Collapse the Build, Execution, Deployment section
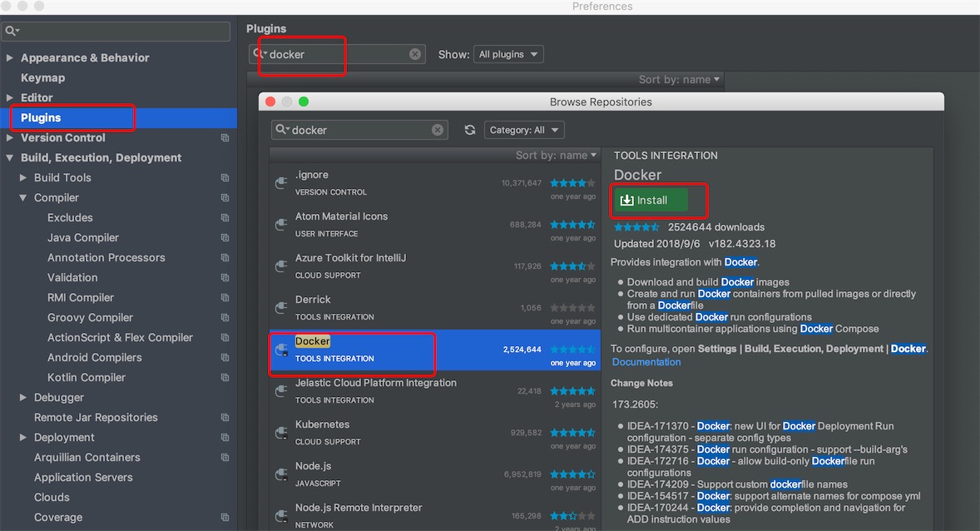Screen dimensions: 980x531 click(10, 157)
